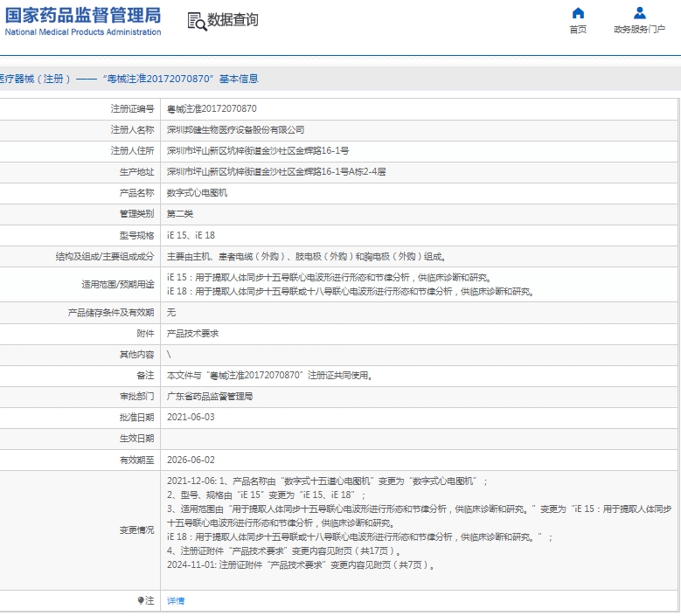This screenshot has width=681, height=616.
Task: Click approval date 2021-06-03
Action: coord(191,417)
